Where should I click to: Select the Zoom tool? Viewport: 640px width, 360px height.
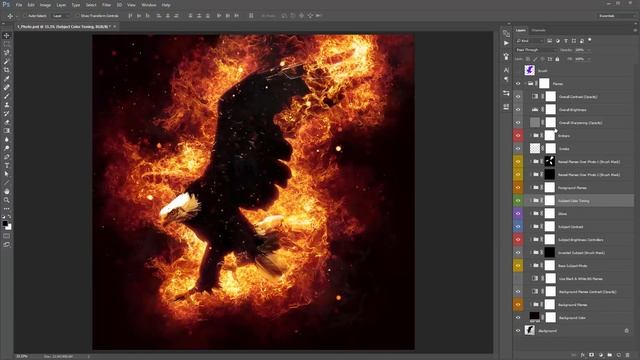tap(7, 200)
